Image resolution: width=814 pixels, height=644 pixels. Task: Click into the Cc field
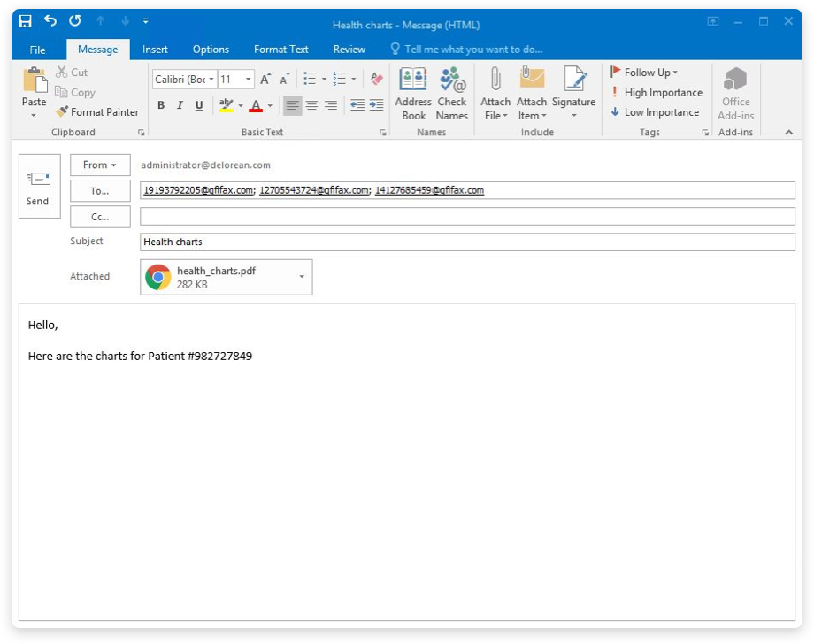point(467,217)
